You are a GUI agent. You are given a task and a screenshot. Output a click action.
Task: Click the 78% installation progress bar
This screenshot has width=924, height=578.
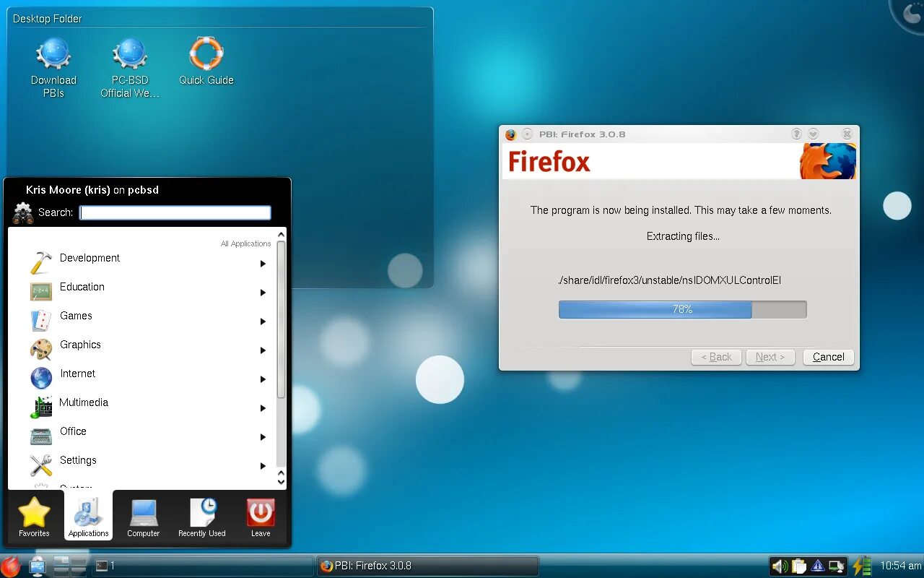(x=682, y=309)
